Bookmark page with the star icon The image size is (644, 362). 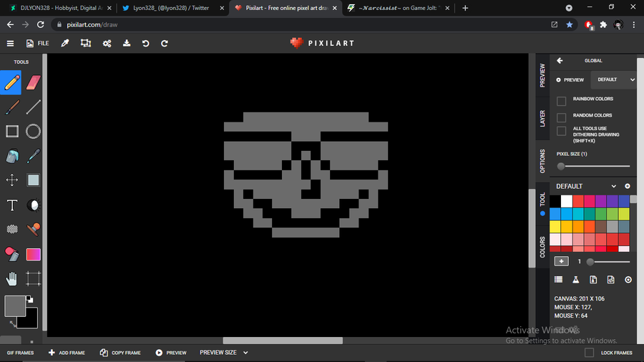[x=570, y=24]
